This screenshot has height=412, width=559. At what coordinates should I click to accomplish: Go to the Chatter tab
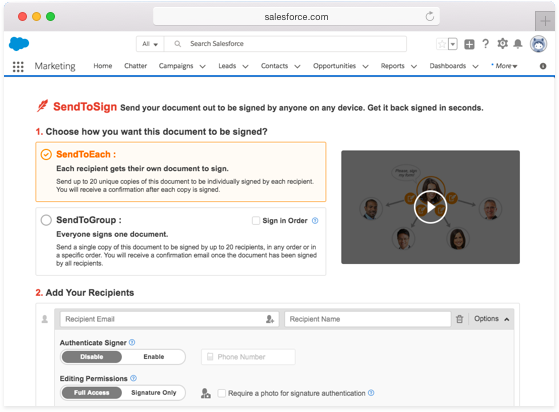(x=135, y=66)
